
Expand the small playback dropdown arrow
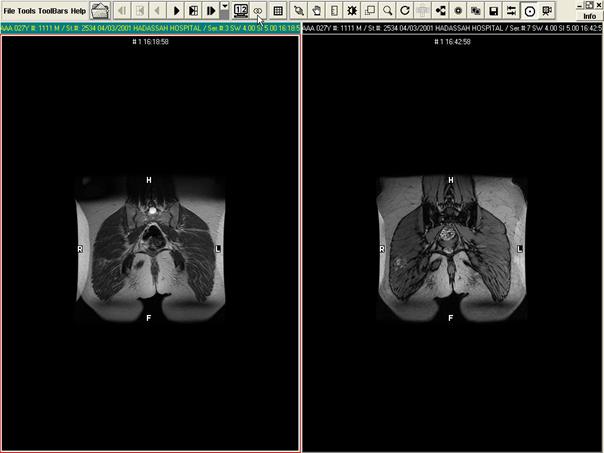point(225,7)
